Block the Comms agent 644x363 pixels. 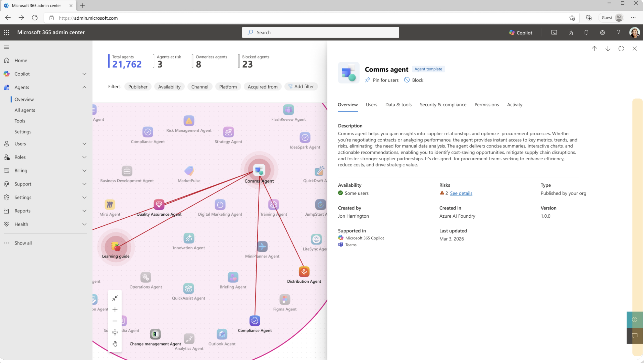tap(414, 80)
